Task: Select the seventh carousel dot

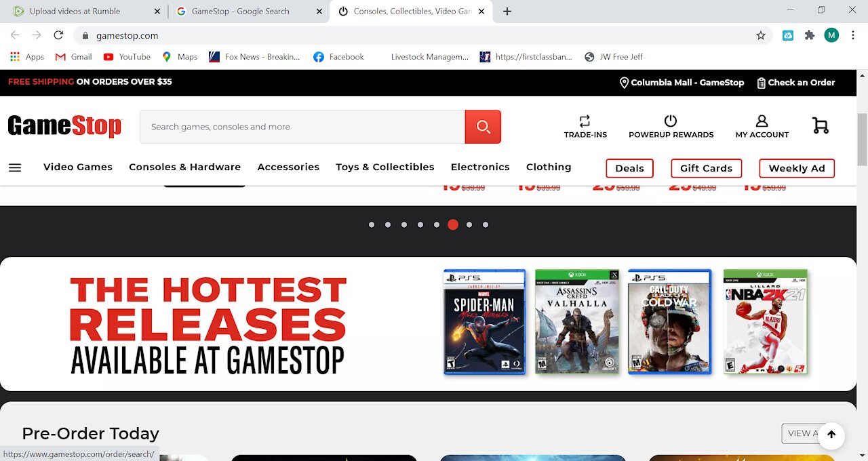Action: 469,225
